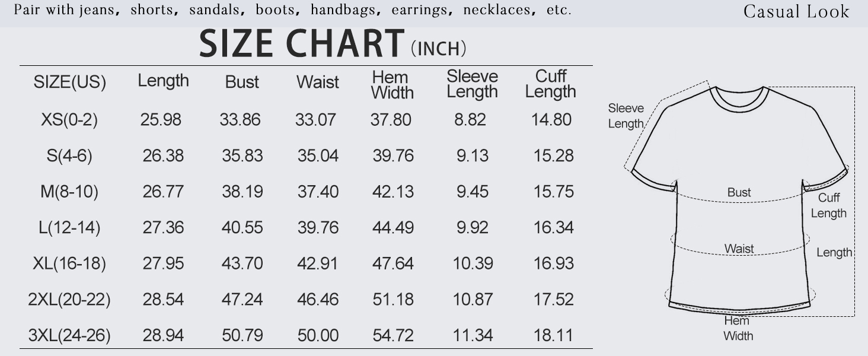Image resolution: width=868 pixels, height=356 pixels.
Task: Select the 3XL(24-26) size row label
Action: 69,336
